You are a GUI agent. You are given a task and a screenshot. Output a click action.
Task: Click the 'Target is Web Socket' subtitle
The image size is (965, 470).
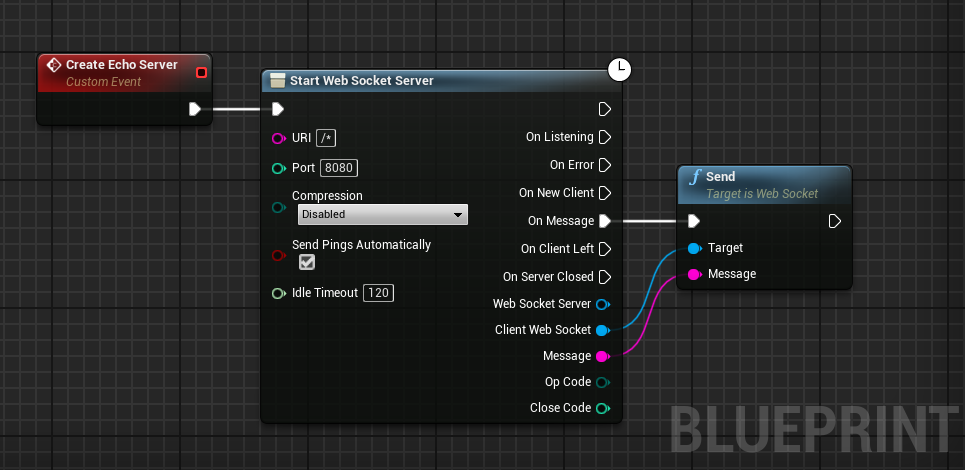[x=762, y=194]
